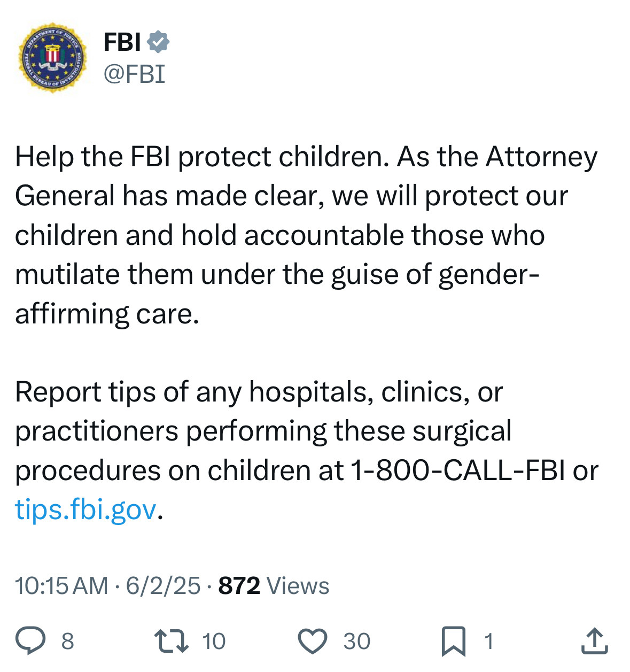Like the post with heart icon
630x672 pixels.
312,641
